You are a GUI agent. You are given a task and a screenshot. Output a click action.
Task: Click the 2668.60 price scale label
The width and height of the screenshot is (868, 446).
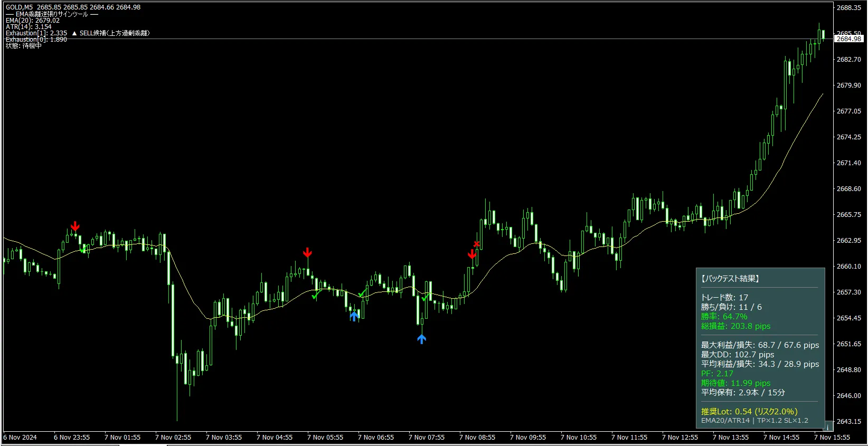coord(849,188)
